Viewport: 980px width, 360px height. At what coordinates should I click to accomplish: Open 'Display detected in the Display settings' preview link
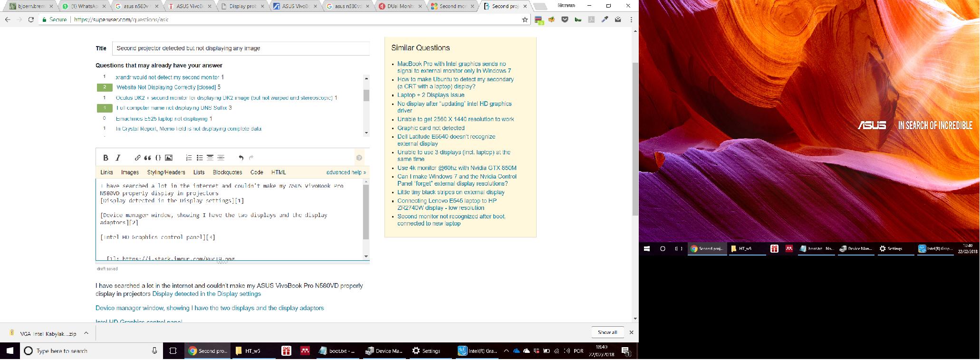pyautogui.click(x=206, y=294)
